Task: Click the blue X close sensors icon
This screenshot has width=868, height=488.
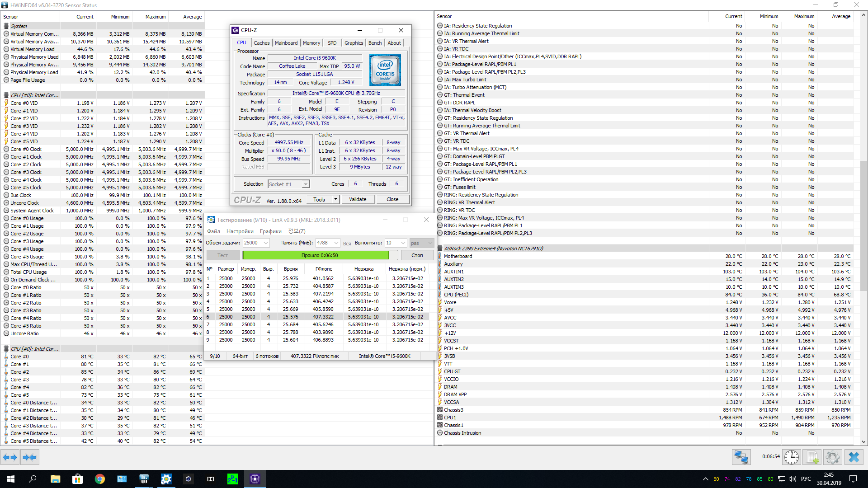Action: click(x=854, y=457)
